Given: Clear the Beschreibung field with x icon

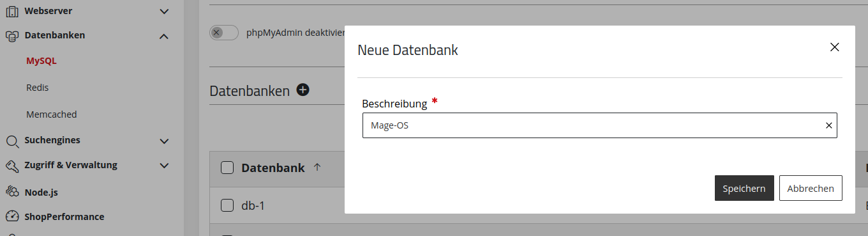Looking at the screenshot, I should [x=828, y=126].
